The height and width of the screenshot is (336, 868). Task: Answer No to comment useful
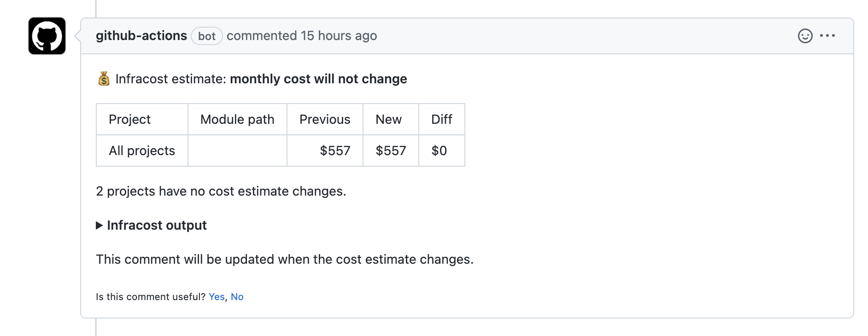[237, 297]
